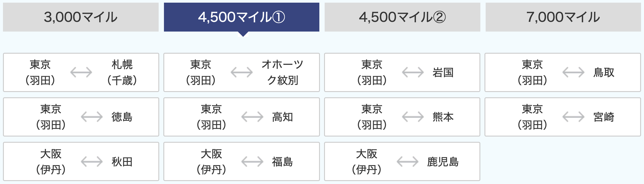The width and height of the screenshot is (644, 184).
Task: Click the 東京(羽田) to 札幌(千歳) route
Action: click(x=81, y=73)
